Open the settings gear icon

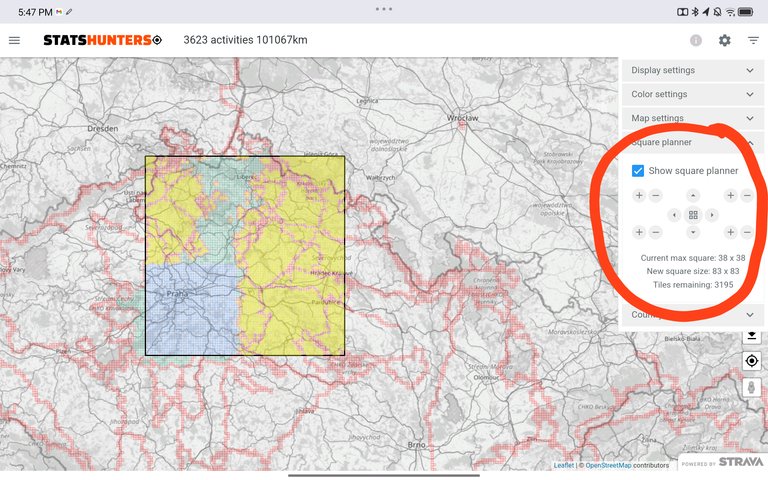point(724,40)
